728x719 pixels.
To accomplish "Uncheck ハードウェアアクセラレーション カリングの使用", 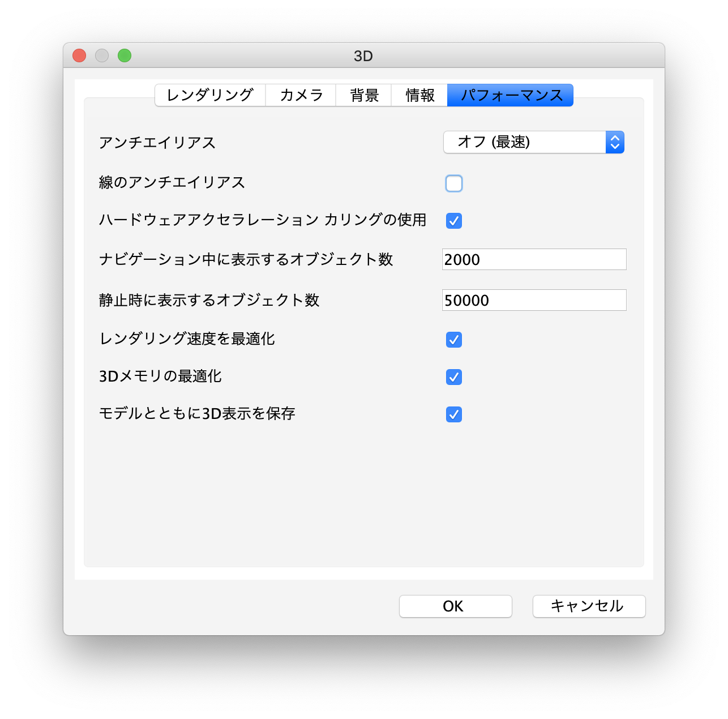I will pos(454,221).
